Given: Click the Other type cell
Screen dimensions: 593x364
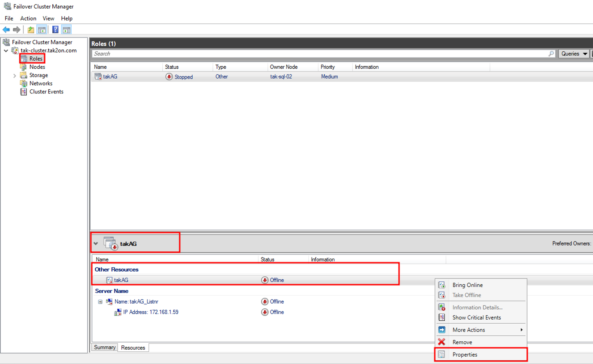Looking at the screenshot, I should coord(222,77).
